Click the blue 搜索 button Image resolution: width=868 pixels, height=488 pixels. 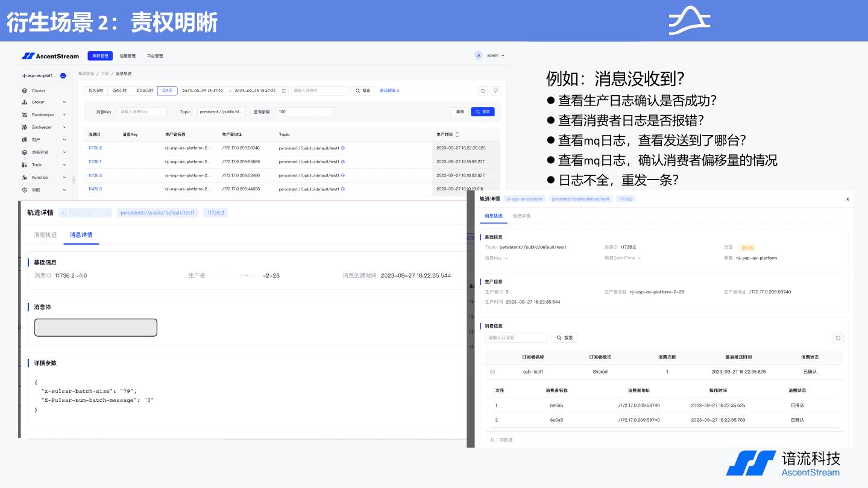click(482, 112)
